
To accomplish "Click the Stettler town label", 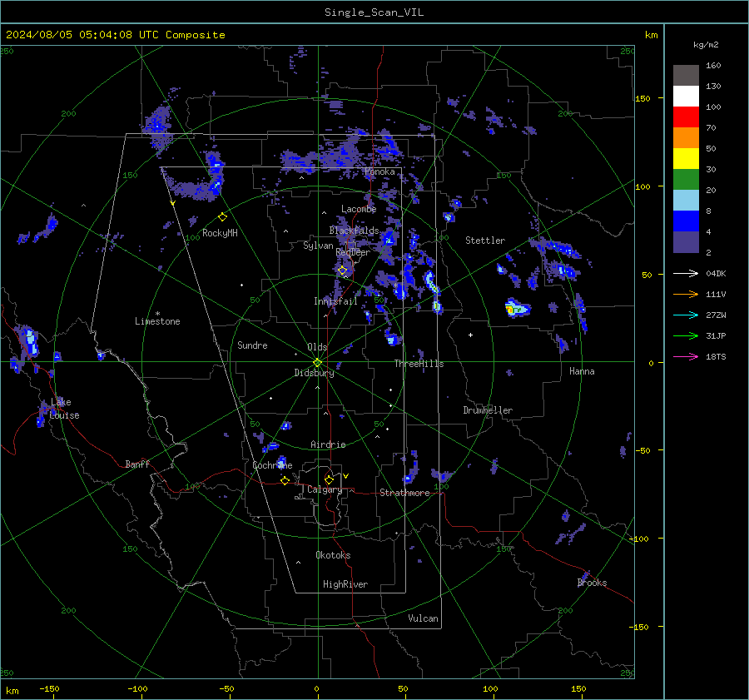I will point(485,241).
